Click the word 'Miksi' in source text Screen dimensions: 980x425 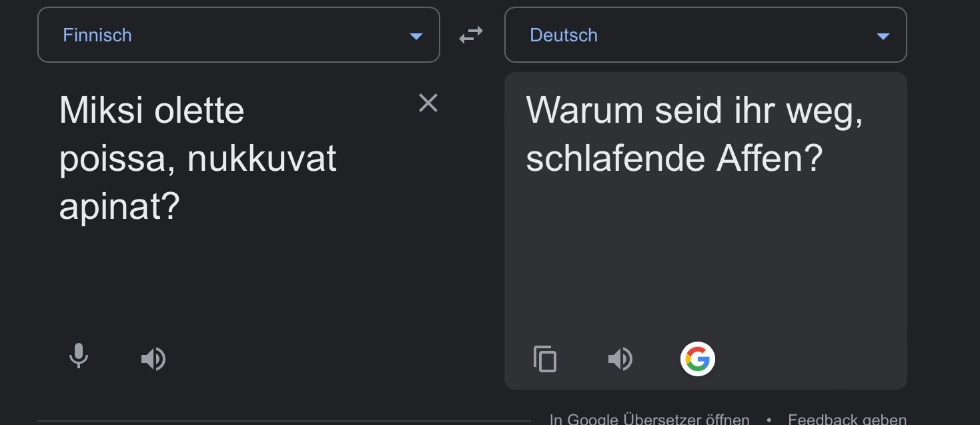(101, 110)
